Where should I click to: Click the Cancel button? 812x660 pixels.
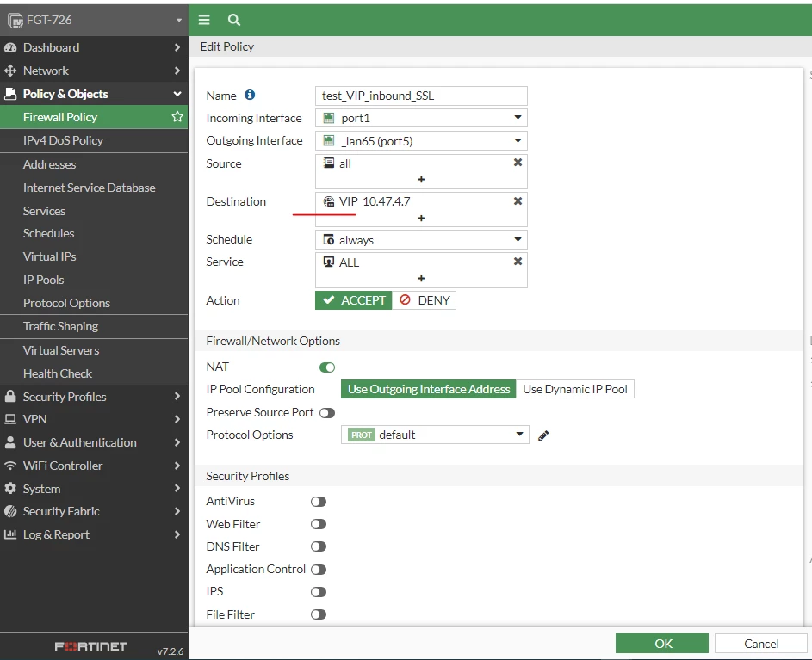[x=761, y=644]
